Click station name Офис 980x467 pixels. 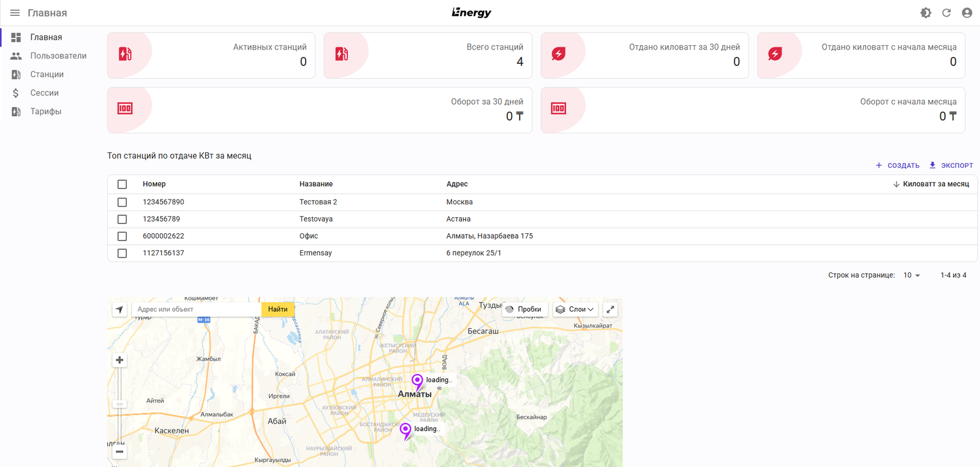[x=309, y=236]
